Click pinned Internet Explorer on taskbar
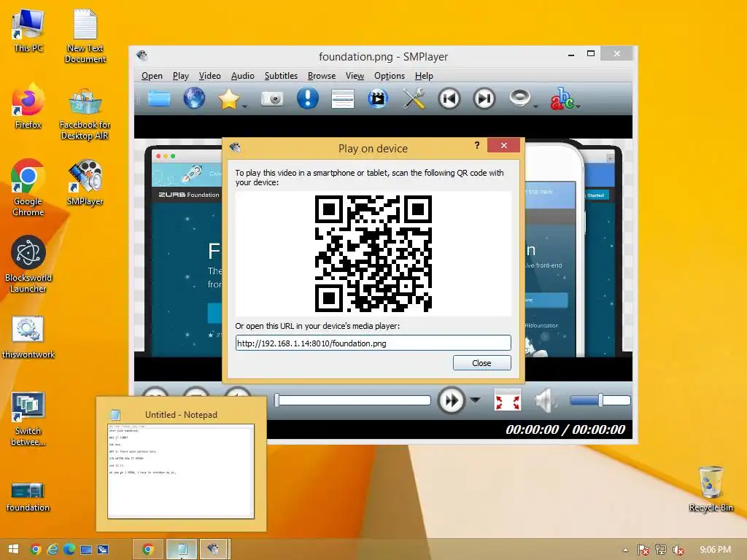The height and width of the screenshot is (560, 747). [53, 550]
